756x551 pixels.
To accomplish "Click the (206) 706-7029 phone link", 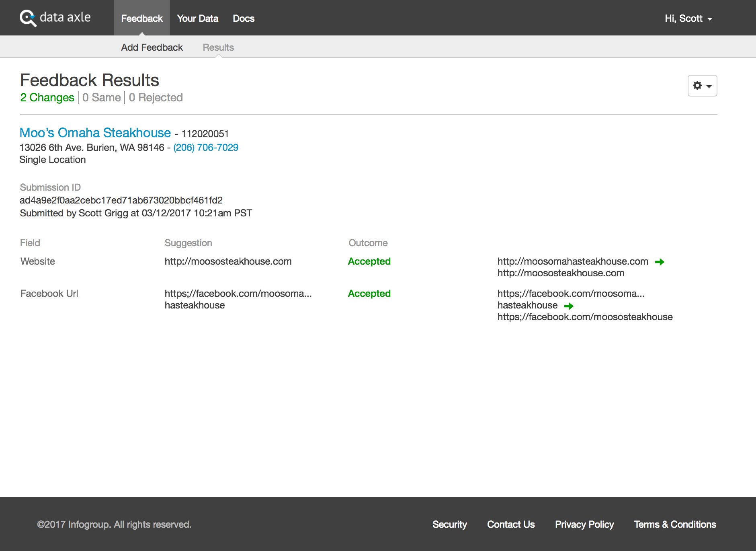I will 205,148.
